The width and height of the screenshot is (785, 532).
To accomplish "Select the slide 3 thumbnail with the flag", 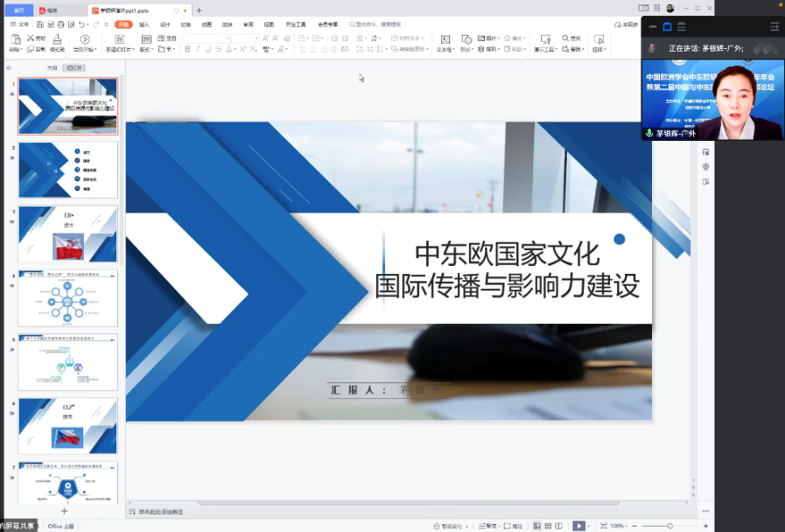I will [67, 234].
